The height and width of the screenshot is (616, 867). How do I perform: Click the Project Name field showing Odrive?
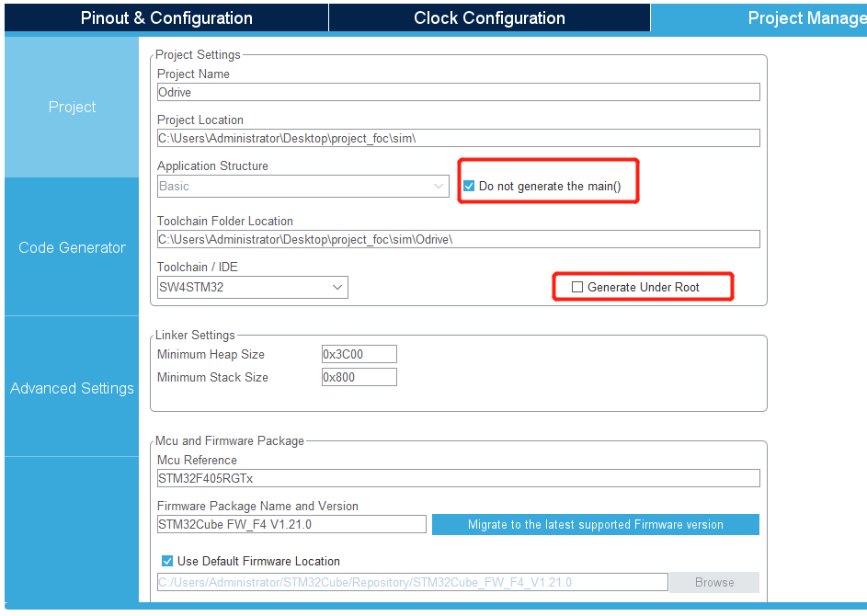tap(457, 92)
